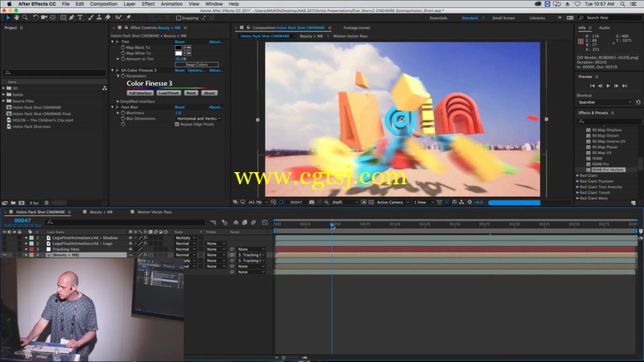Click the current time indicator on timeline

click(332, 224)
